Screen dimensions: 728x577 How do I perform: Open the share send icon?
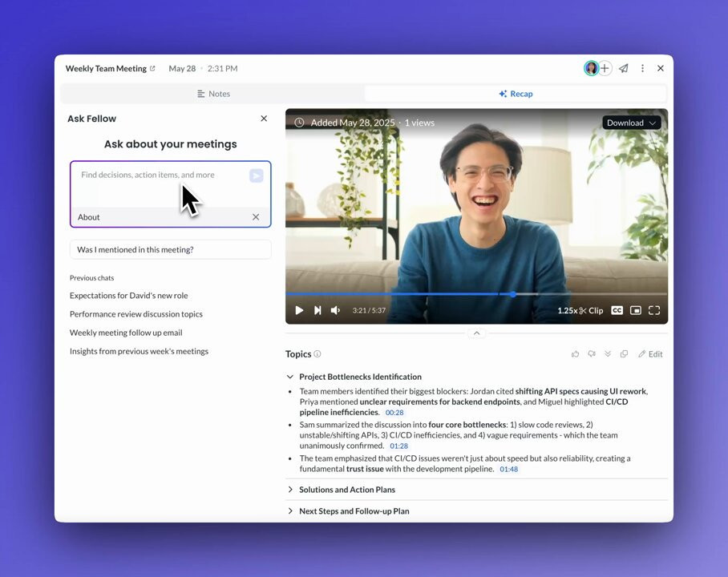[624, 69]
